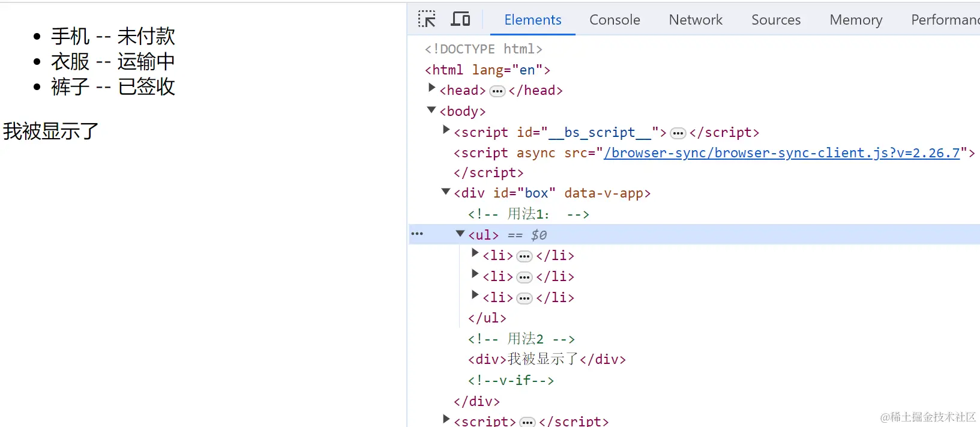Screen dimensions: 980x427
Task: Click ellipsis badge of second li
Action: (x=525, y=277)
